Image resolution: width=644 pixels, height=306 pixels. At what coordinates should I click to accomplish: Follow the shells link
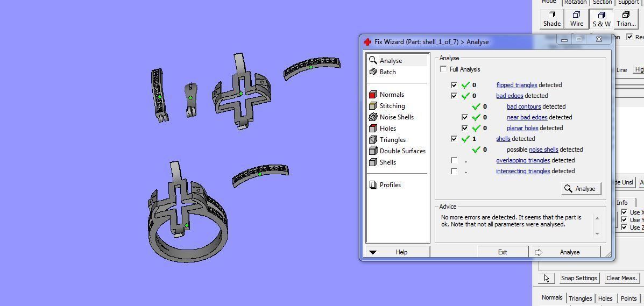[503, 138]
